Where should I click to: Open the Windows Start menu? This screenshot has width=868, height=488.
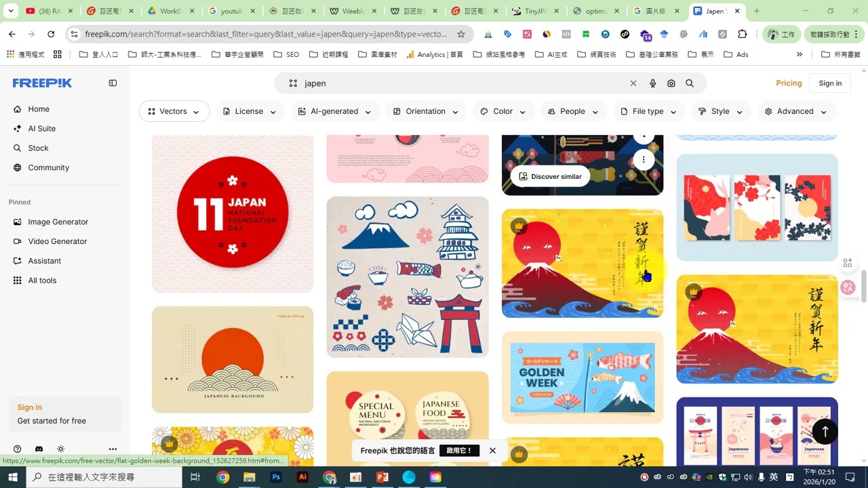pyautogui.click(x=13, y=477)
